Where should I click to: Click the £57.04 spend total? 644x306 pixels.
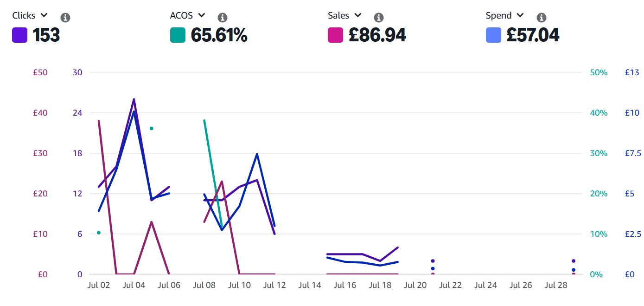click(533, 35)
